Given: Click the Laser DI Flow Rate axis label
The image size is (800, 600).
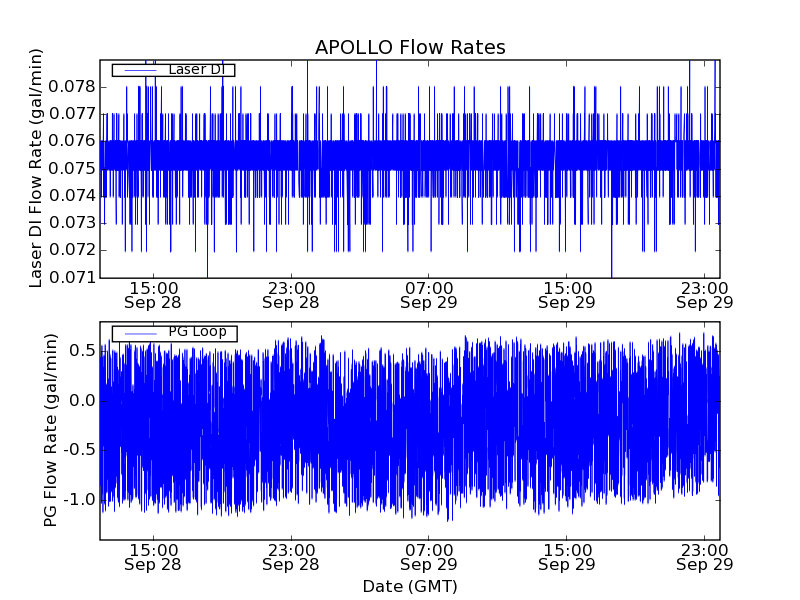Looking at the screenshot, I should point(36,168).
